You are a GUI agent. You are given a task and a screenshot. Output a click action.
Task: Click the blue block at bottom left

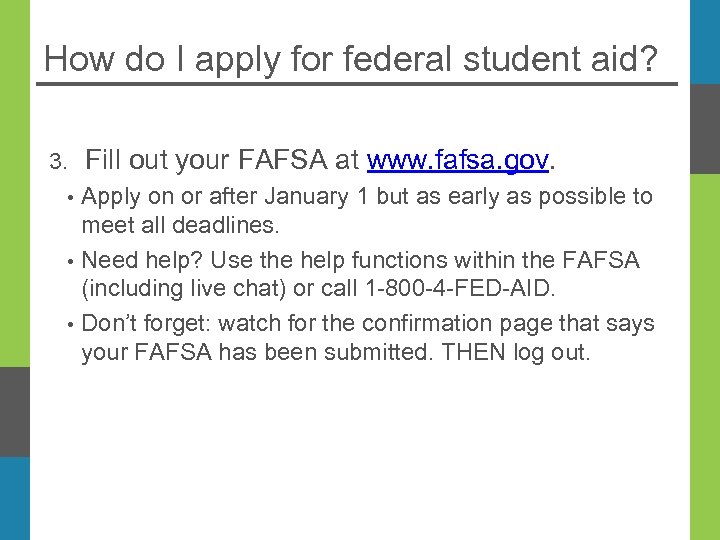[x=14, y=498]
